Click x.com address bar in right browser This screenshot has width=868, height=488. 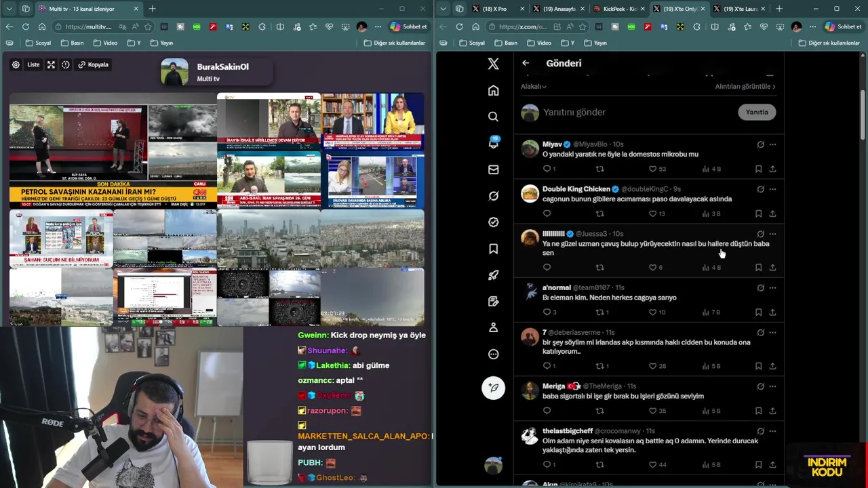(522, 26)
